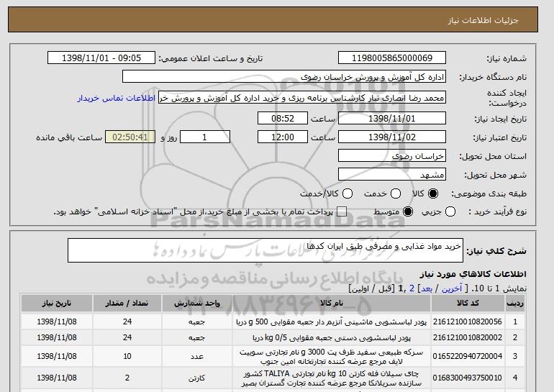Click the سرکه طبیعی سفید product name
This screenshot has height=392, width=554.
[x=332, y=357]
